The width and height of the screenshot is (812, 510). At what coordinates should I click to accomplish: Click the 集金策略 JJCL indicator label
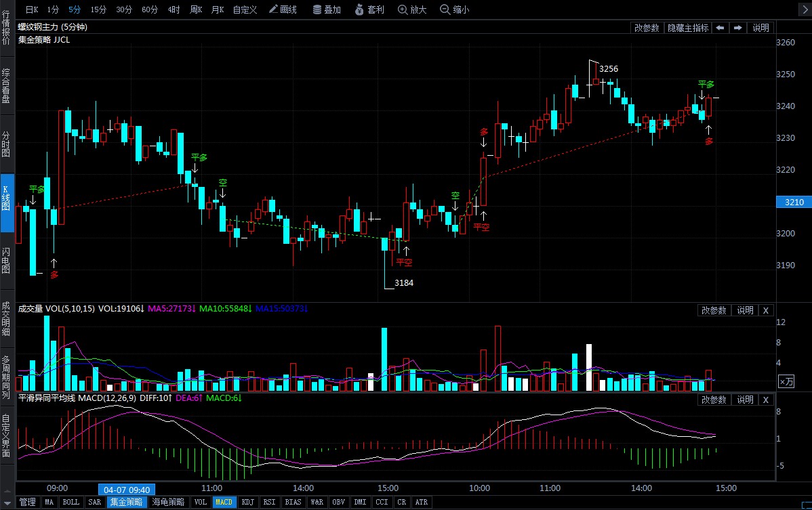(x=44, y=40)
